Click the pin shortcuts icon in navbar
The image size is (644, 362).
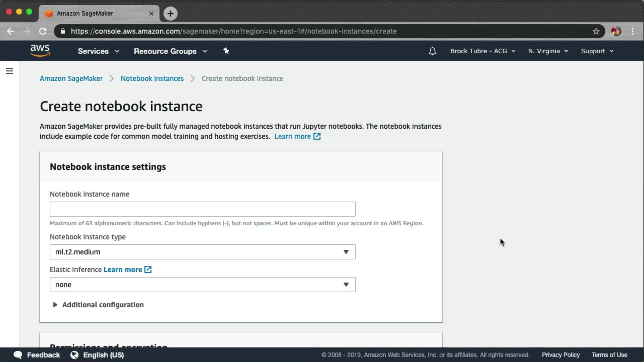click(226, 51)
